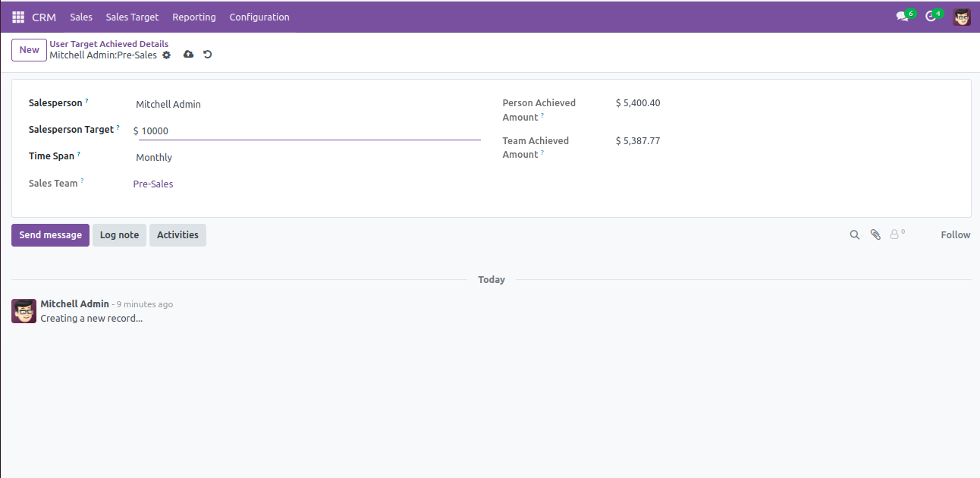This screenshot has width=980, height=478.
Task: Save record manually with cloud upload icon
Action: (189, 55)
